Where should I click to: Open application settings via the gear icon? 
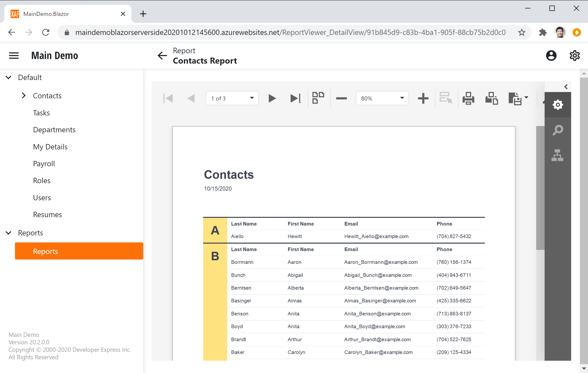click(575, 55)
